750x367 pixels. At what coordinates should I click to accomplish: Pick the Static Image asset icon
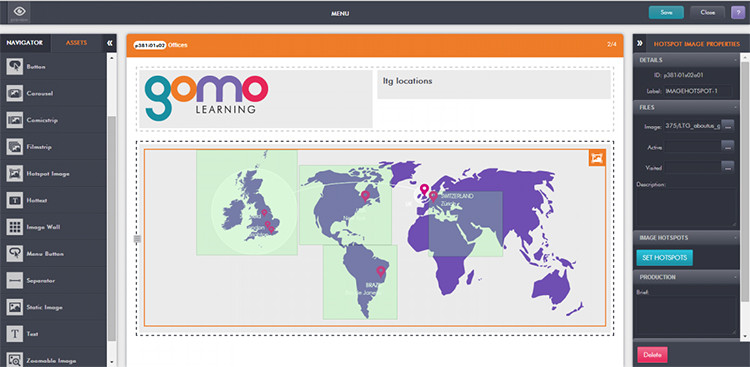(15, 307)
